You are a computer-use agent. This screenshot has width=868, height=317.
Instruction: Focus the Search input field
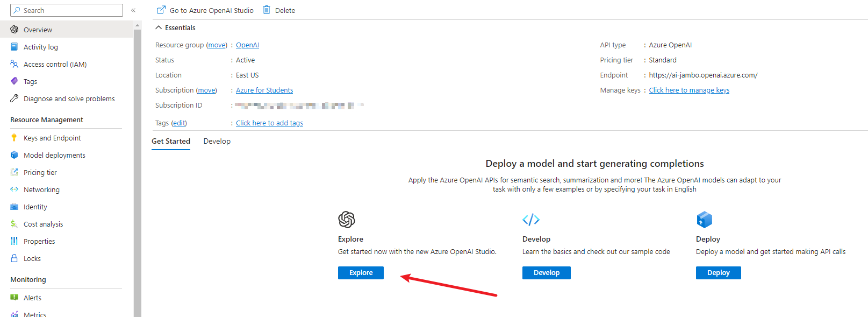pos(67,10)
